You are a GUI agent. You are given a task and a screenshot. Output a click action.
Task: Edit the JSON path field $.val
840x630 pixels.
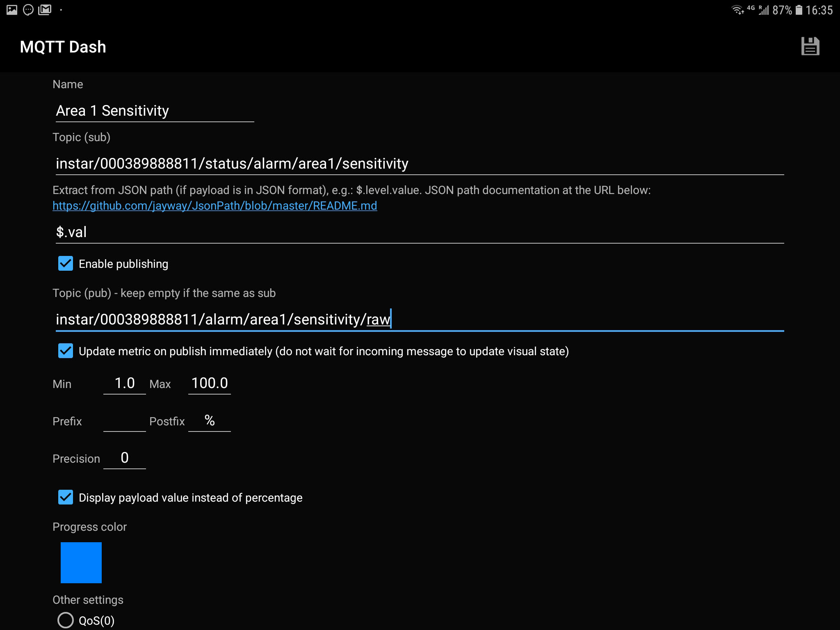point(420,232)
